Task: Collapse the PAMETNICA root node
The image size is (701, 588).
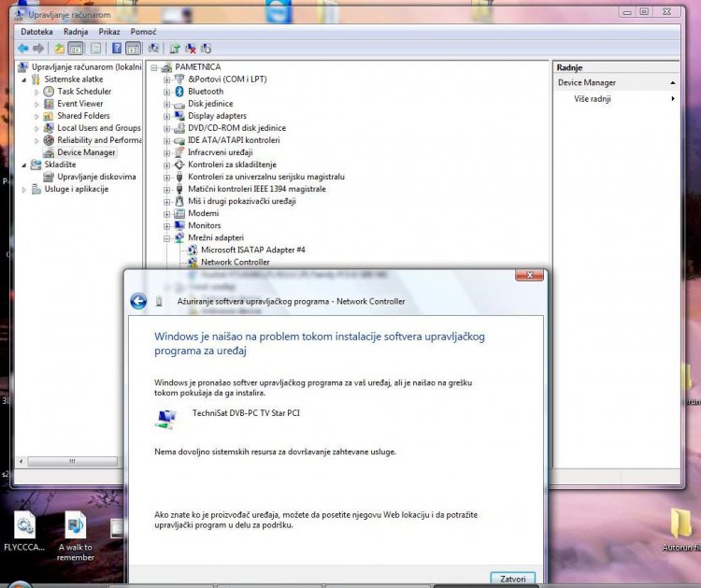Action: [154, 68]
